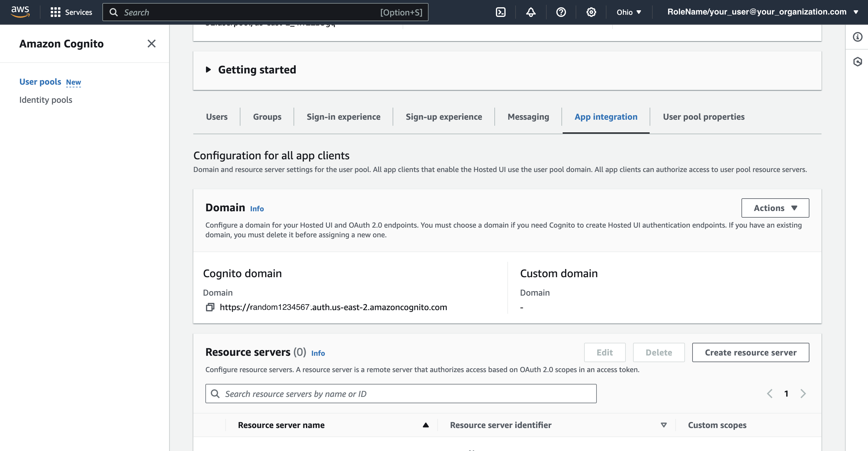
Task: Open the help question mark menu
Action: [x=561, y=12]
